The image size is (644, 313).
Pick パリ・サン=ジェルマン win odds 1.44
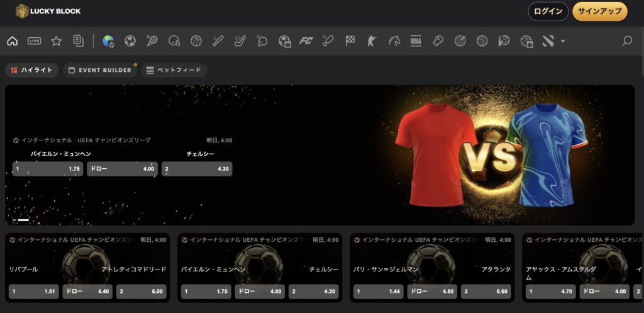tap(378, 292)
